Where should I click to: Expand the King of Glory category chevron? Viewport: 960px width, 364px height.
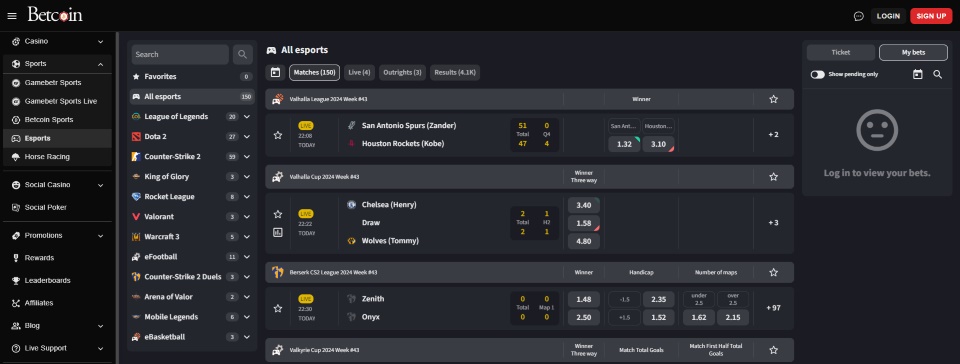247,177
